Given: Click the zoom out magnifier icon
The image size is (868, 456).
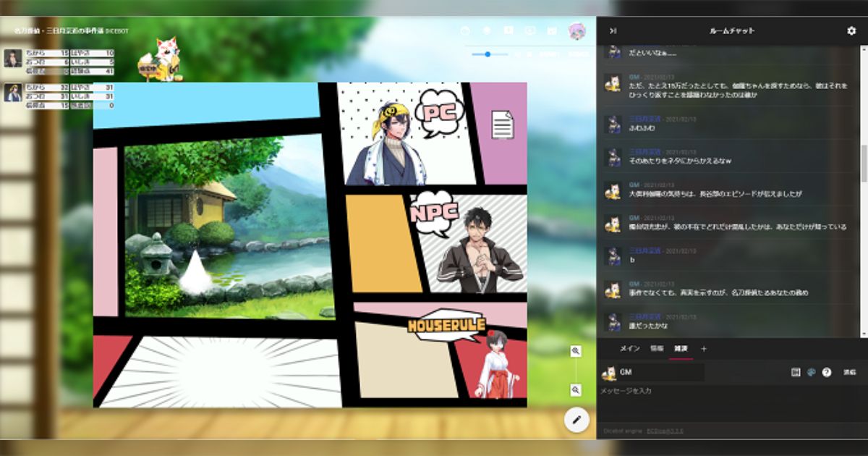Looking at the screenshot, I should point(576,390).
